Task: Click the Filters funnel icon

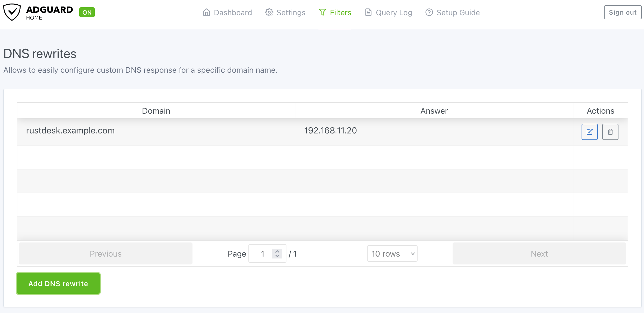Action: coord(322,12)
